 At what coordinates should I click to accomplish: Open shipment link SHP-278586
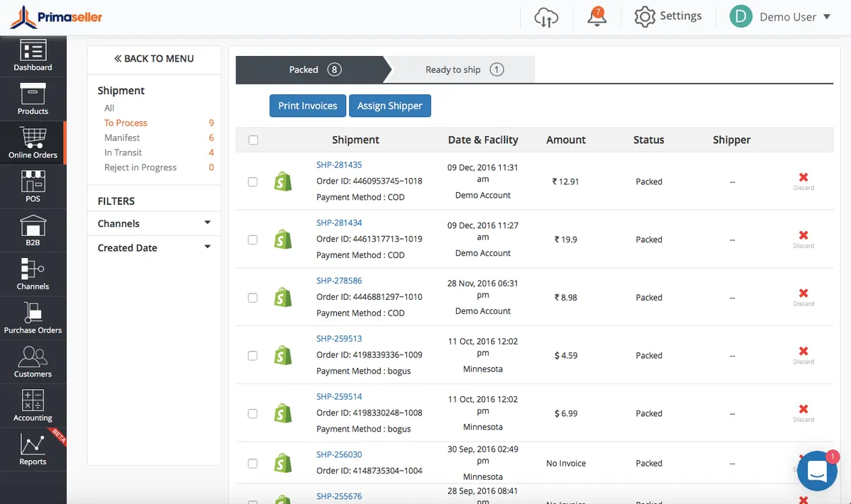point(339,281)
